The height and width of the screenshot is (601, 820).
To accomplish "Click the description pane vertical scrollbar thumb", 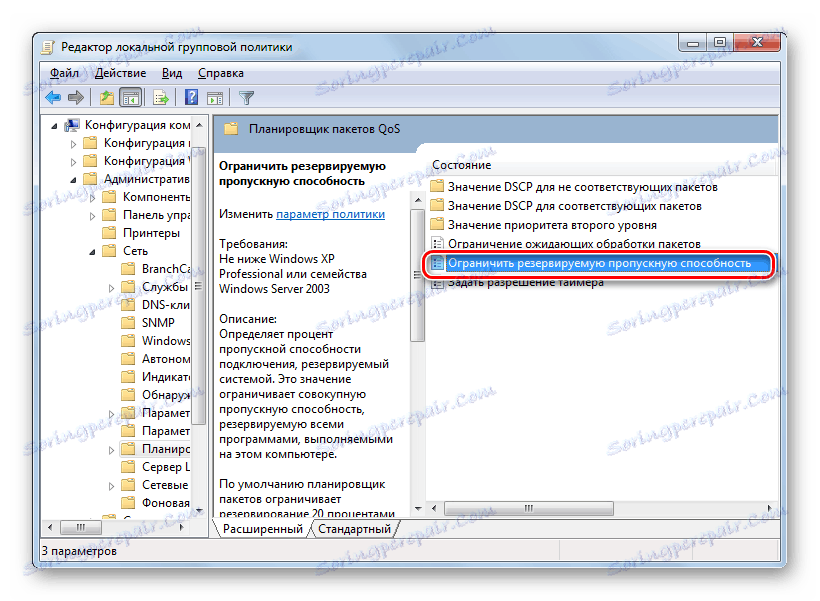I will 417,275.
